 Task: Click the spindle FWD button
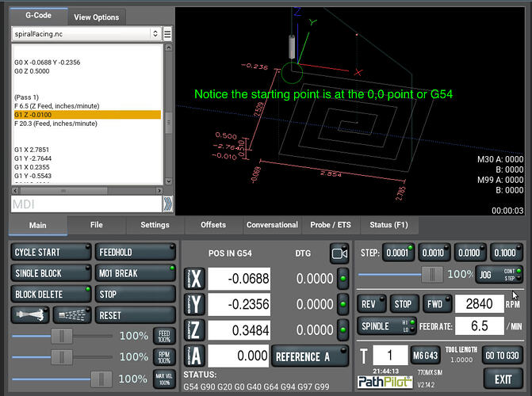tap(438, 304)
